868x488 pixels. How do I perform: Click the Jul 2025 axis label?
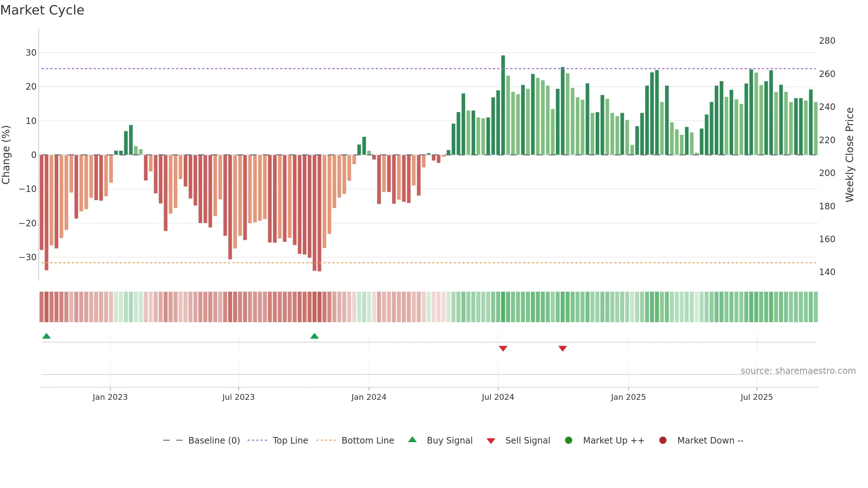757,397
